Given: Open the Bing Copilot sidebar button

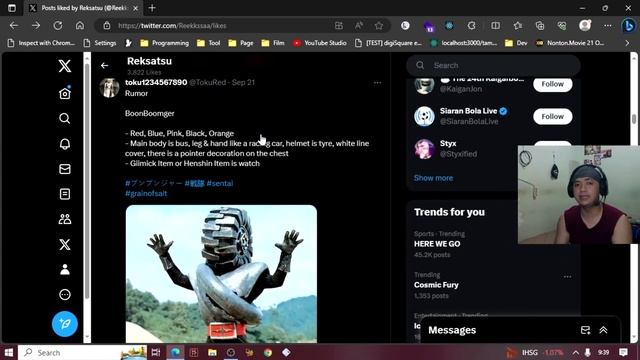Looking at the screenshot, I should 628,26.
